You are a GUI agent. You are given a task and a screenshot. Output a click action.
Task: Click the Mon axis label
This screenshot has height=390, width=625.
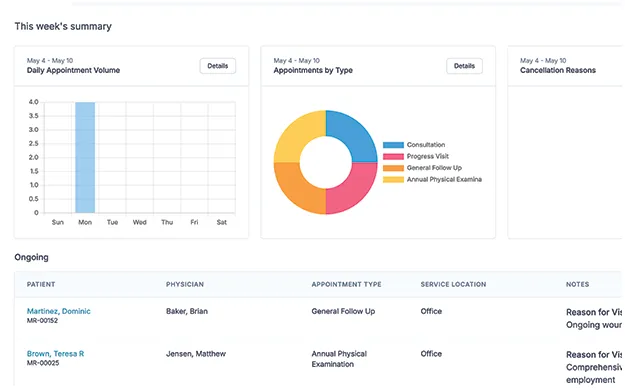click(85, 223)
